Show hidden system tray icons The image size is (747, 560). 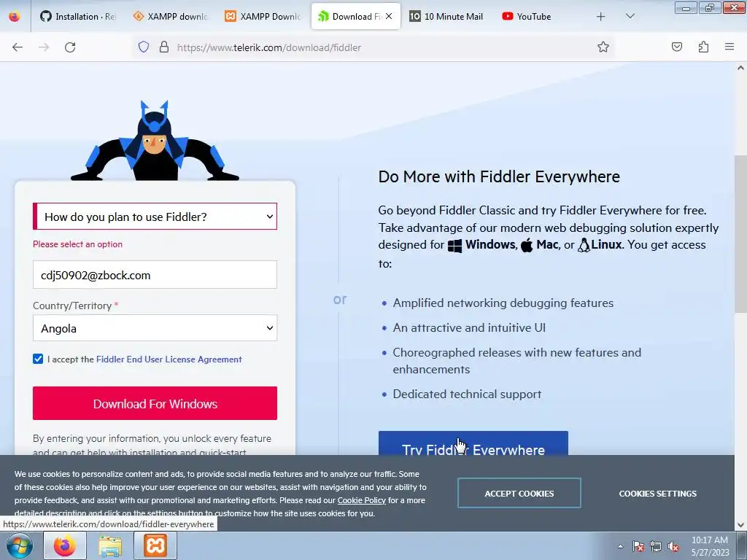coord(620,546)
